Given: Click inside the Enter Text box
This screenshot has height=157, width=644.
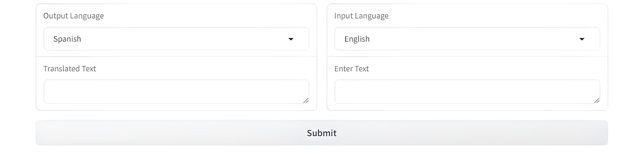Looking at the screenshot, I should [x=467, y=91].
